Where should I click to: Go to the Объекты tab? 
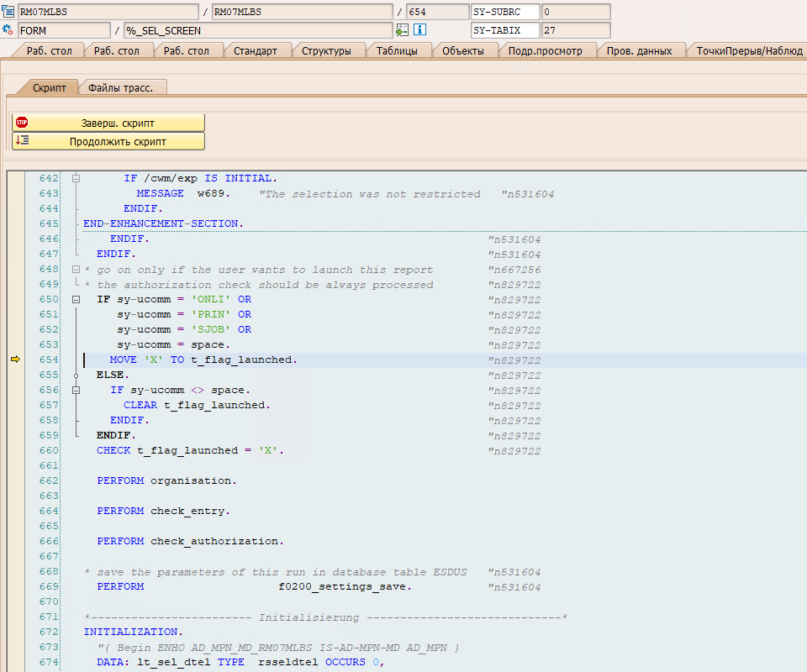(x=462, y=50)
